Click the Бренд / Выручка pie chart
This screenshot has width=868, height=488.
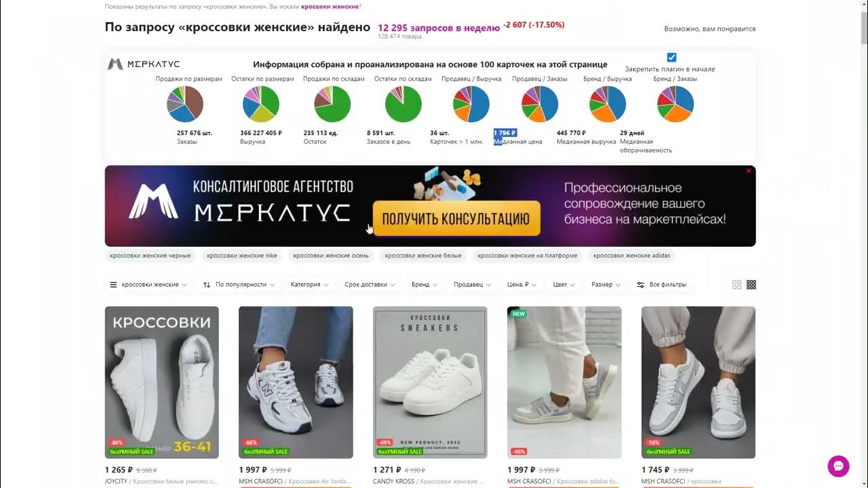coord(608,104)
